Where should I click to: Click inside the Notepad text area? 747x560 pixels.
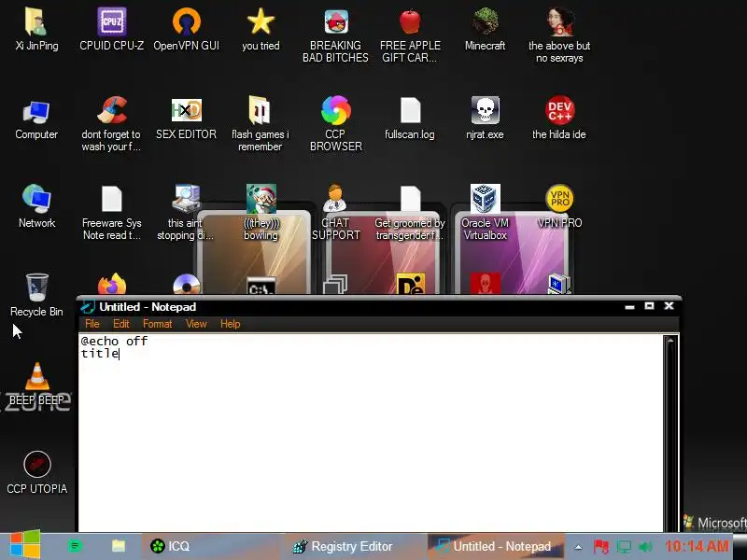click(371, 432)
